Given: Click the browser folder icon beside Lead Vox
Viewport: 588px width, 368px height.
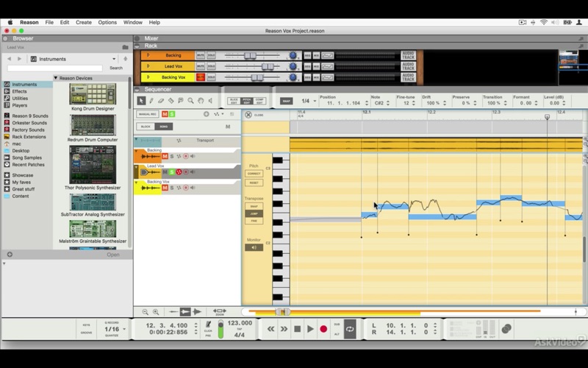Looking at the screenshot, I should (x=125, y=47).
